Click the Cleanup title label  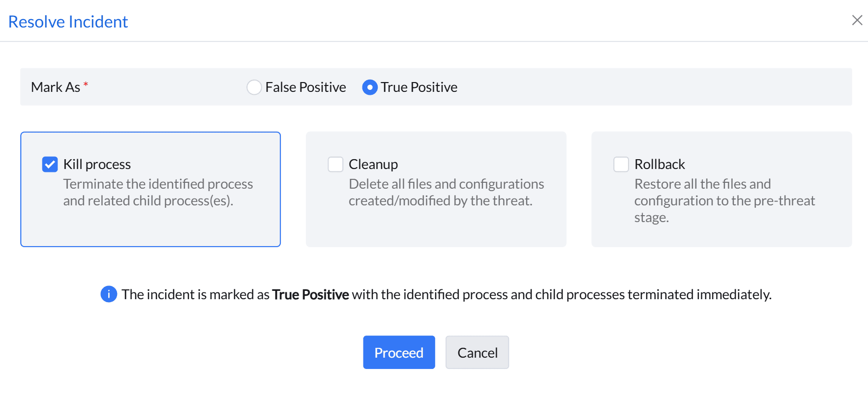point(373,164)
